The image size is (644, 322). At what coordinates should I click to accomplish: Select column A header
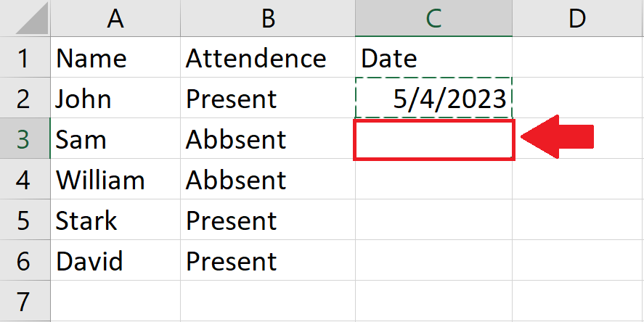click(115, 18)
